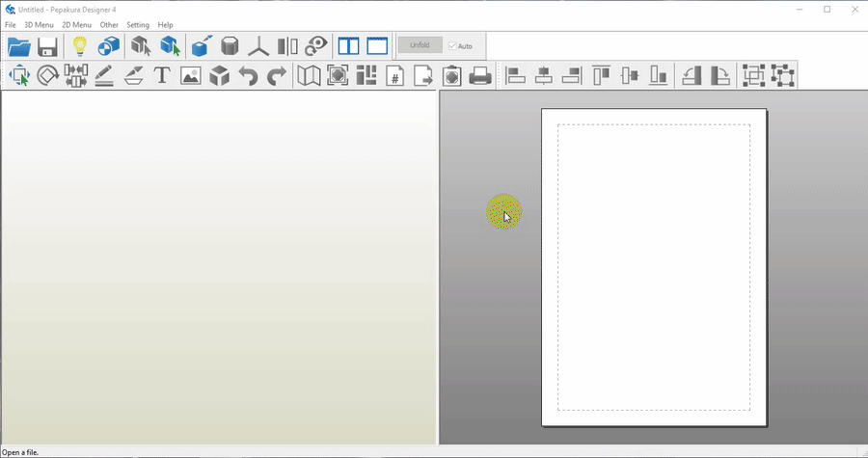Align parts to bottom edge
The width and height of the screenshot is (868, 458).
pyautogui.click(x=659, y=75)
